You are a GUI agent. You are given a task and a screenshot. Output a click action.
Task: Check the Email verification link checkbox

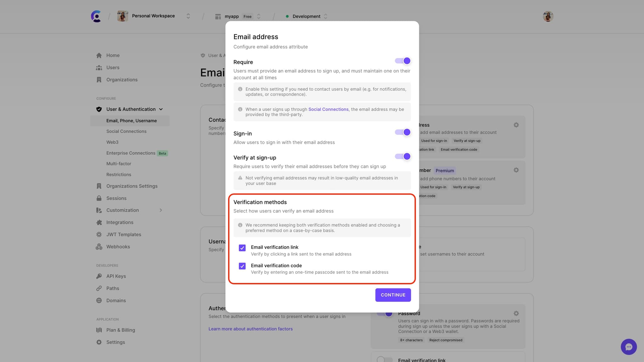tap(241, 248)
